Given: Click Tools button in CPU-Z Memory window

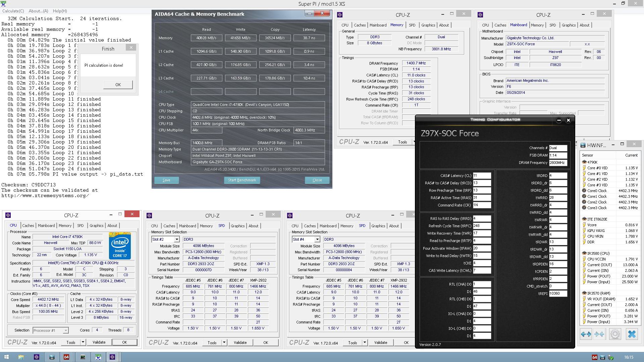Looking at the screenshot, I should (402, 142).
